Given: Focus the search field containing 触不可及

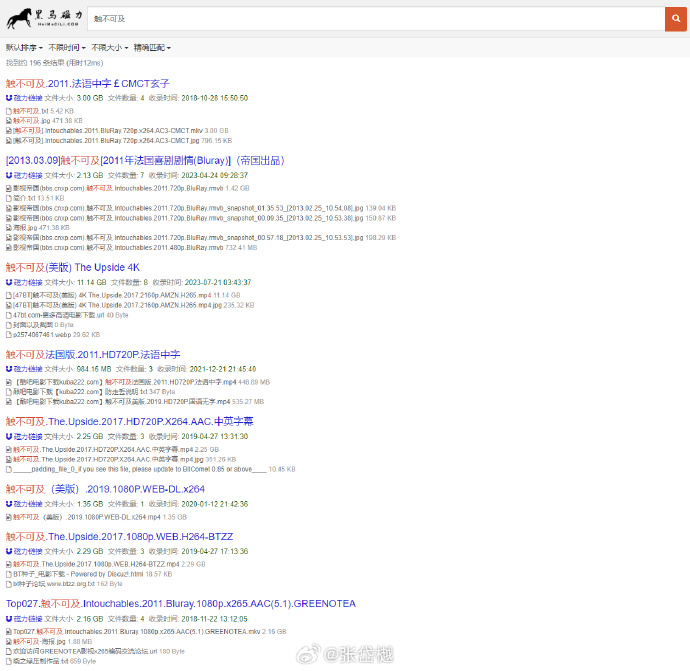Looking at the screenshot, I should (x=376, y=19).
